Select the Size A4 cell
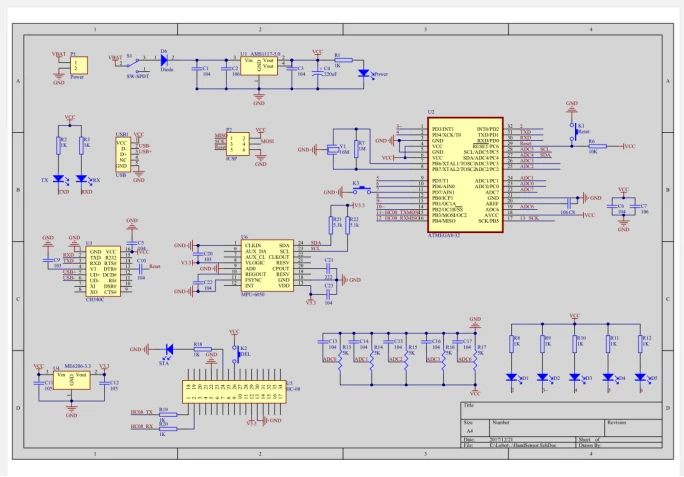The image size is (684, 477). (475, 428)
